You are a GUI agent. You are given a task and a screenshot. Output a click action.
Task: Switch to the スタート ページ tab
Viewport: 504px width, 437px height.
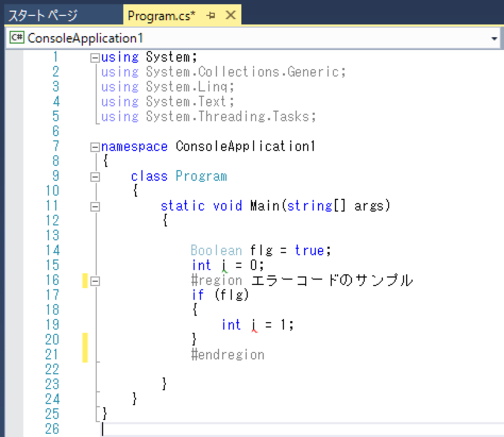coord(43,16)
